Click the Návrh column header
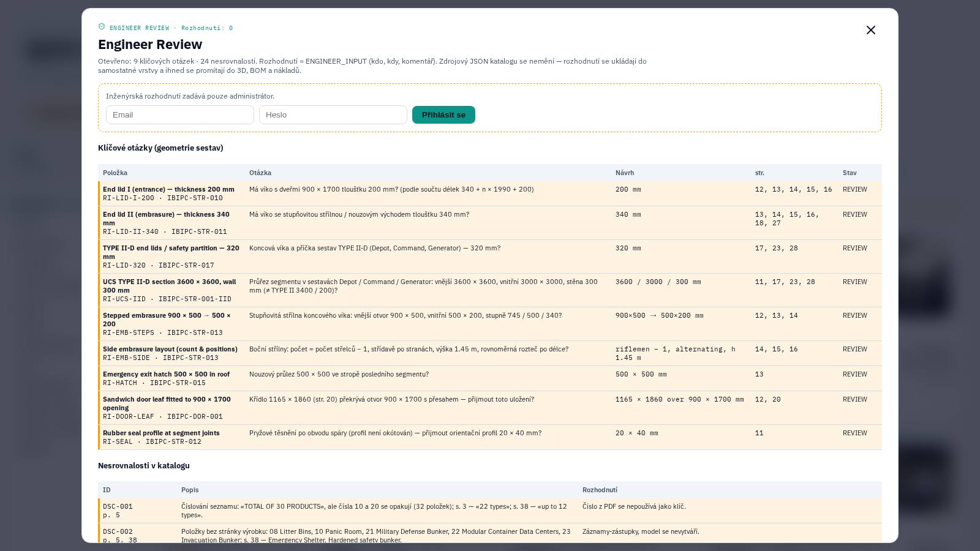Viewport: 980px width, 551px height. click(x=625, y=173)
